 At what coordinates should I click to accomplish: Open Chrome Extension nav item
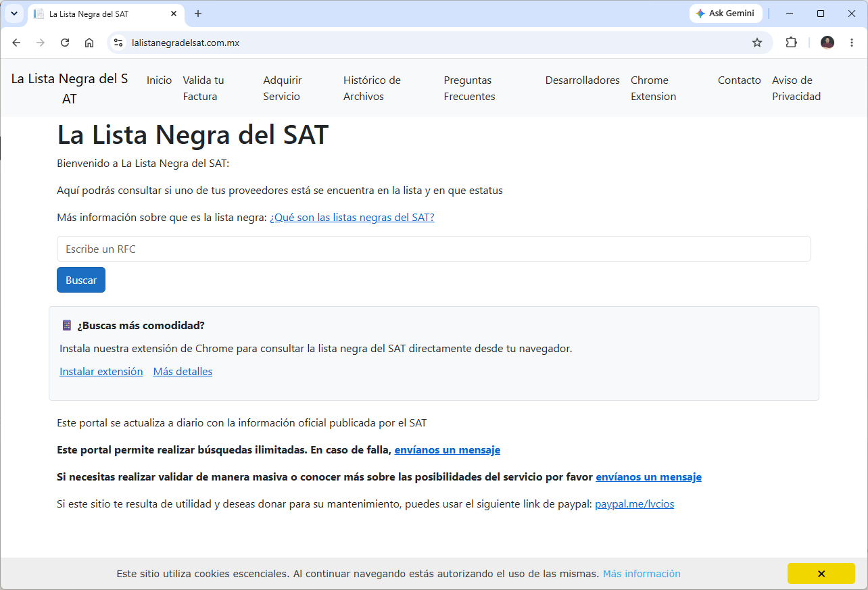point(653,88)
